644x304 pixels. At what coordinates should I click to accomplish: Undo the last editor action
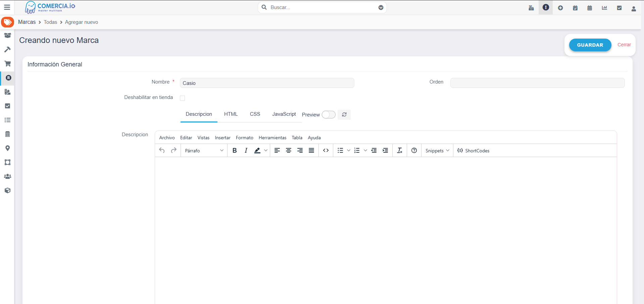tap(162, 150)
